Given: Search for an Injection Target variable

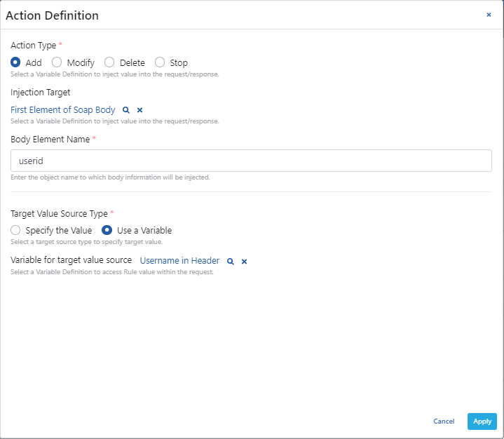Looking at the screenshot, I should coord(126,110).
